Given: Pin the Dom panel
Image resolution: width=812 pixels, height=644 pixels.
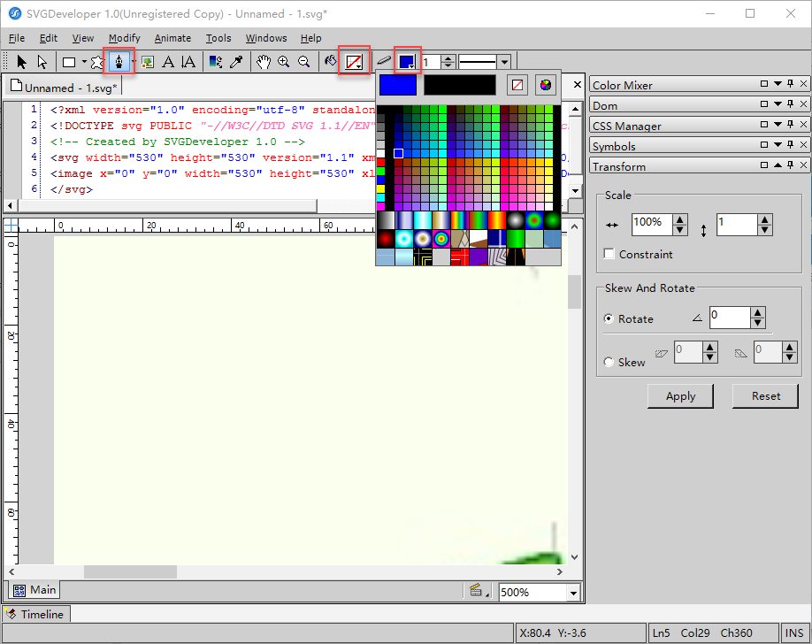Looking at the screenshot, I should point(790,103).
